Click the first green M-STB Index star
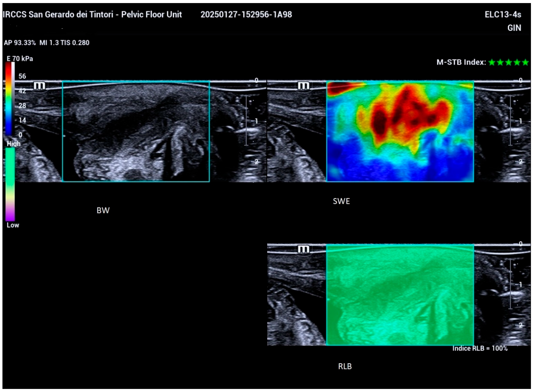This screenshot has height=392, width=534. click(492, 62)
